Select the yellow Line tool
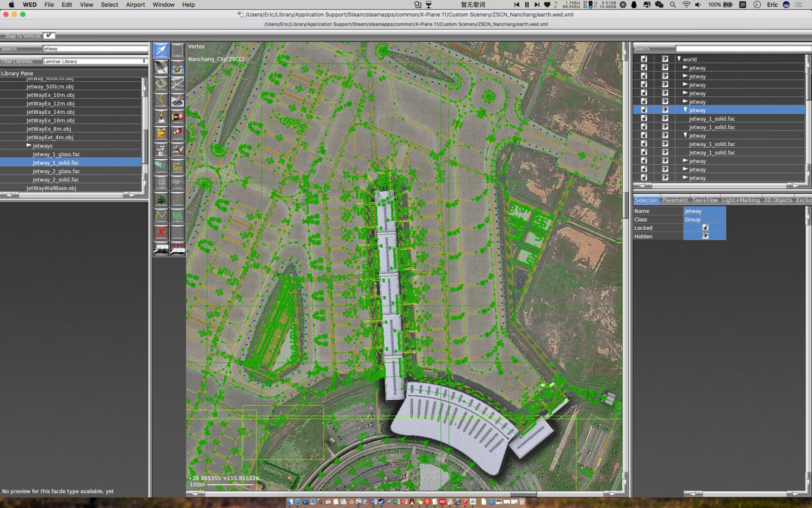 [161, 216]
